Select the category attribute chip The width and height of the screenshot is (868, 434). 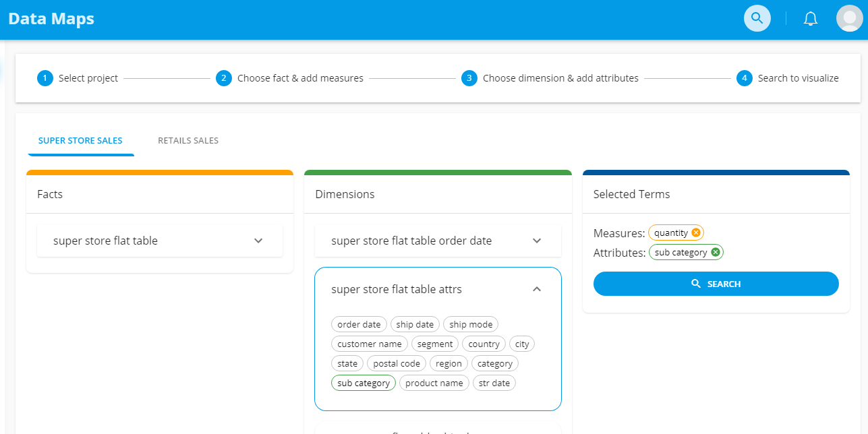coord(495,363)
